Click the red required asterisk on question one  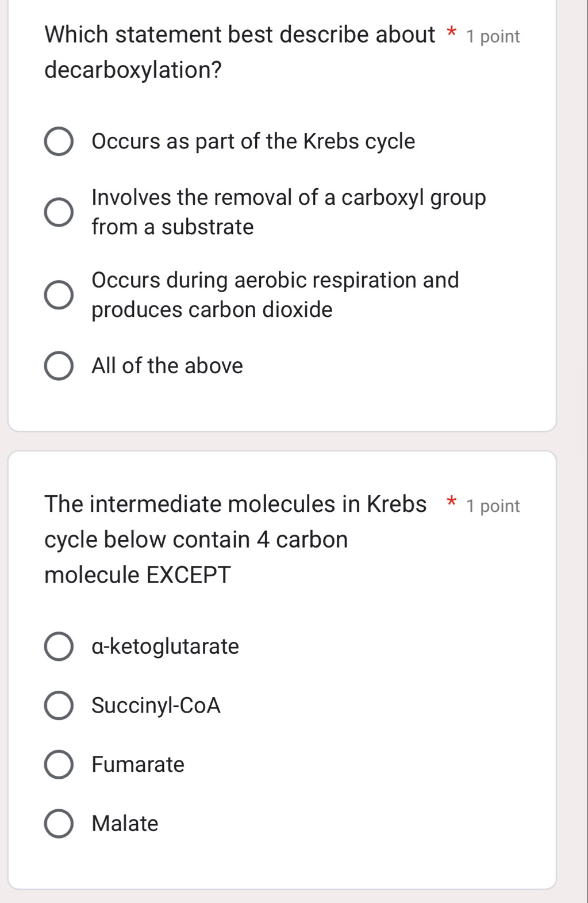[452, 33]
